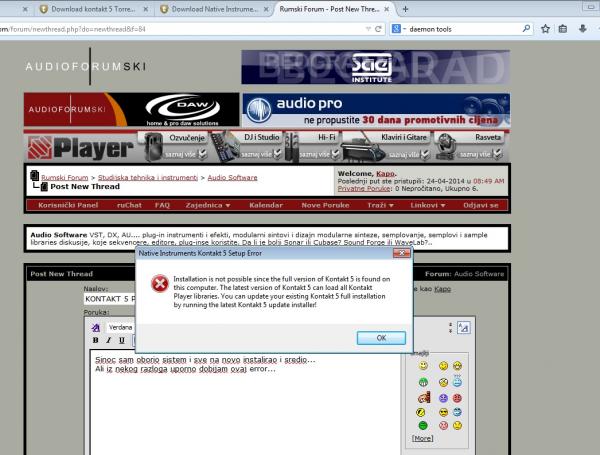
Task: Click the magnifier icon in the search box
Action: [526, 29]
